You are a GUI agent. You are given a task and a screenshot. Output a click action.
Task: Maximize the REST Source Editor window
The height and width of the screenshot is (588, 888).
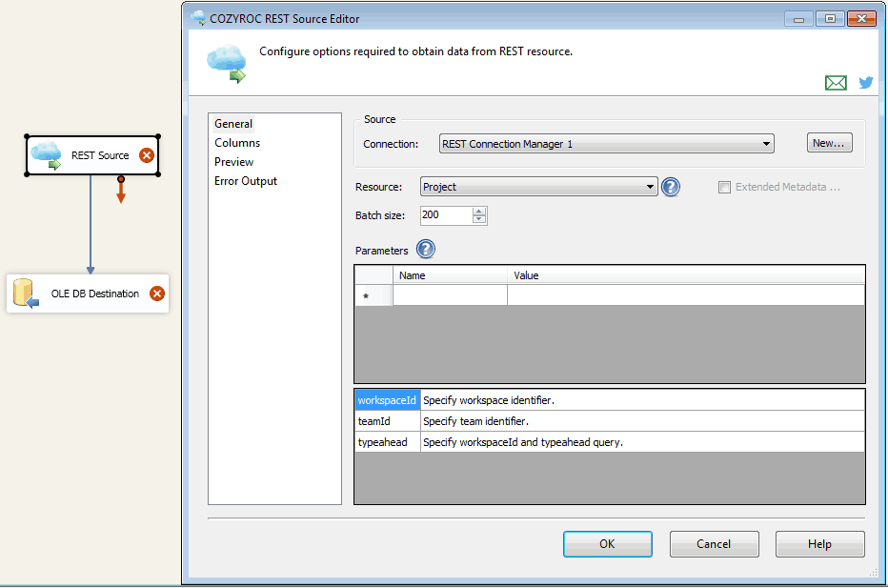coord(830,19)
